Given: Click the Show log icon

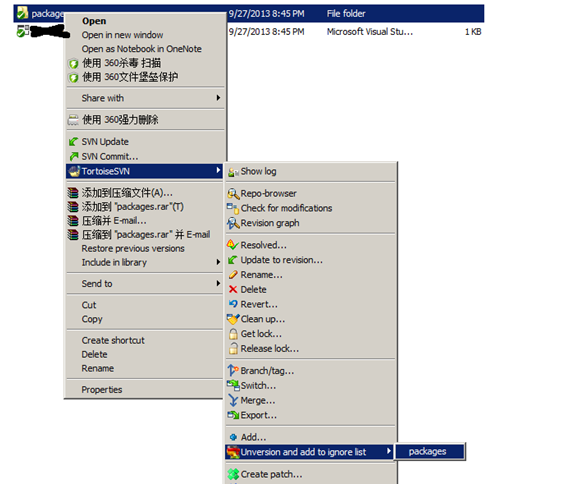Looking at the screenshot, I should point(233,172).
